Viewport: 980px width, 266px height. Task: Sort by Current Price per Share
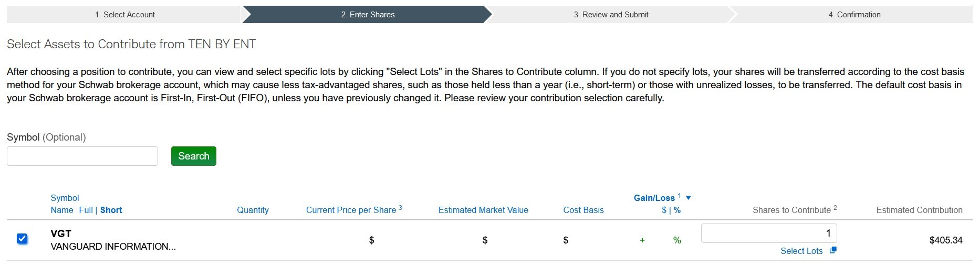pyautogui.click(x=351, y=210)
